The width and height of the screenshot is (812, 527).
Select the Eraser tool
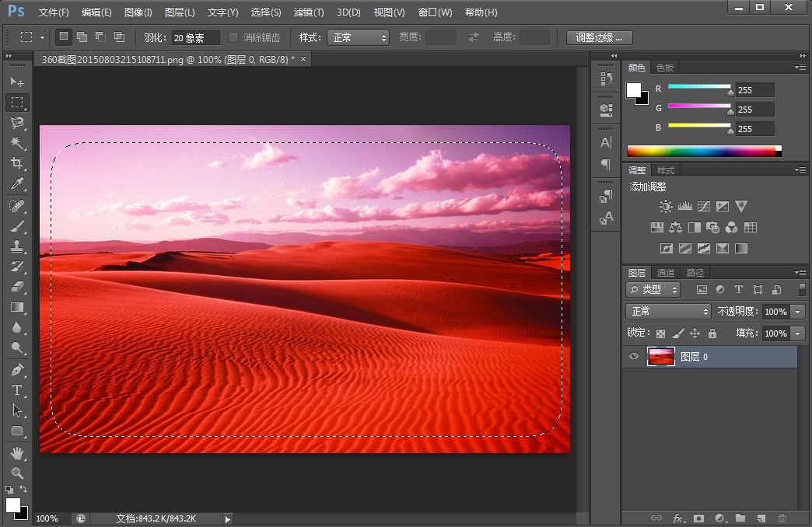click(x=17, y=287)
